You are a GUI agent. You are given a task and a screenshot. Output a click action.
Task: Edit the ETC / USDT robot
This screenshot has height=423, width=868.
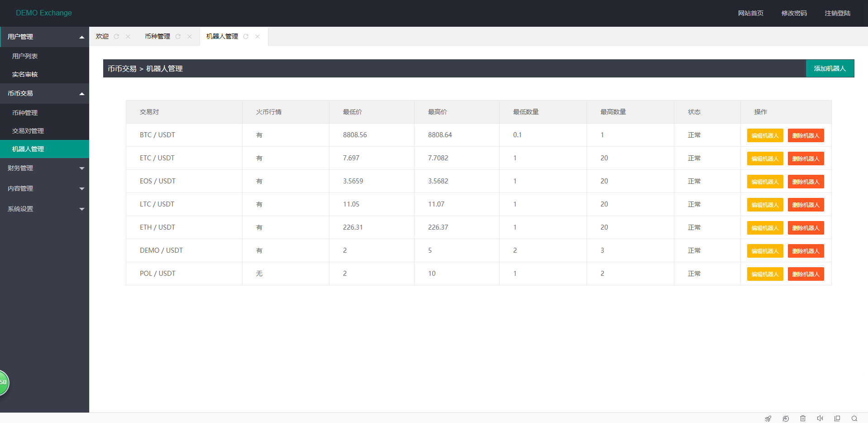tap(765, 159)
